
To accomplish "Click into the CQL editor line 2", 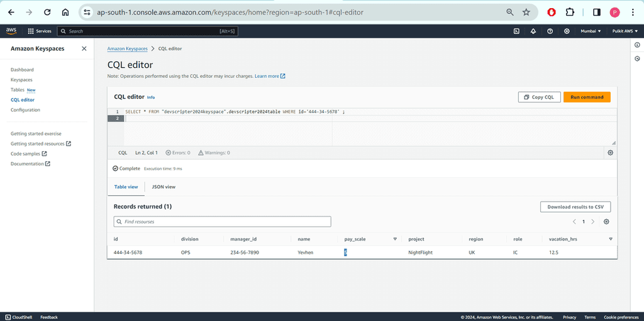I will point(370,119).
